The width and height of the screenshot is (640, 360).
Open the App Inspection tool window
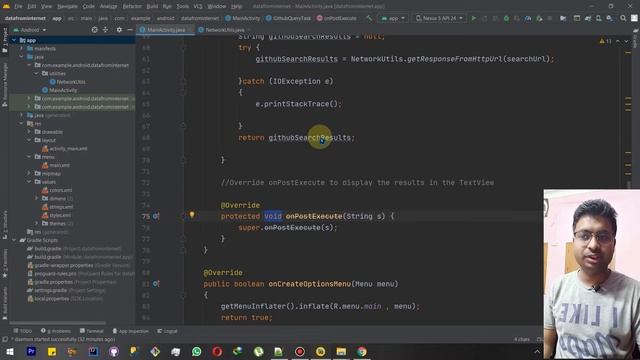pos(131,331)
